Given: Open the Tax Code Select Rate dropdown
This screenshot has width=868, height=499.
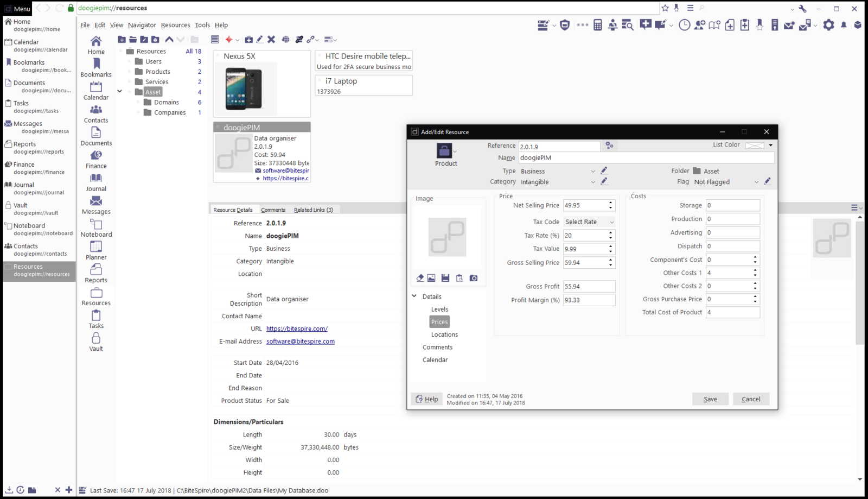Looking at the screenshot, I should tap(589, 222).
